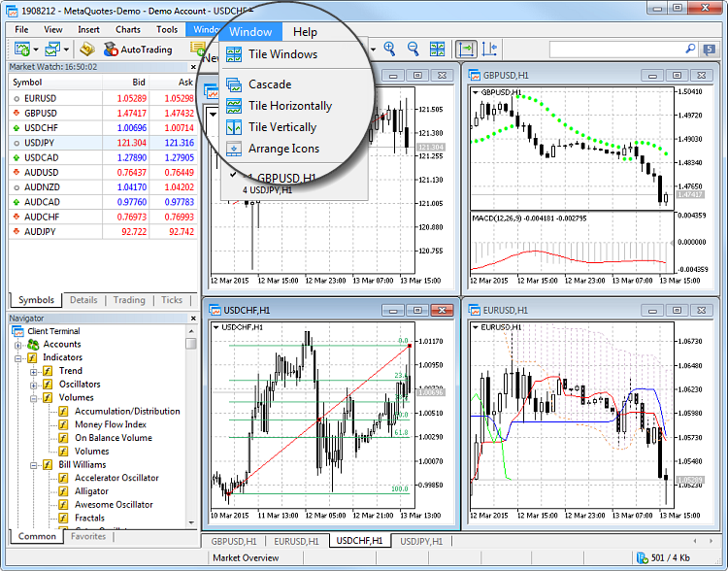Switch to Symbols tab

(x=36, y=300)
